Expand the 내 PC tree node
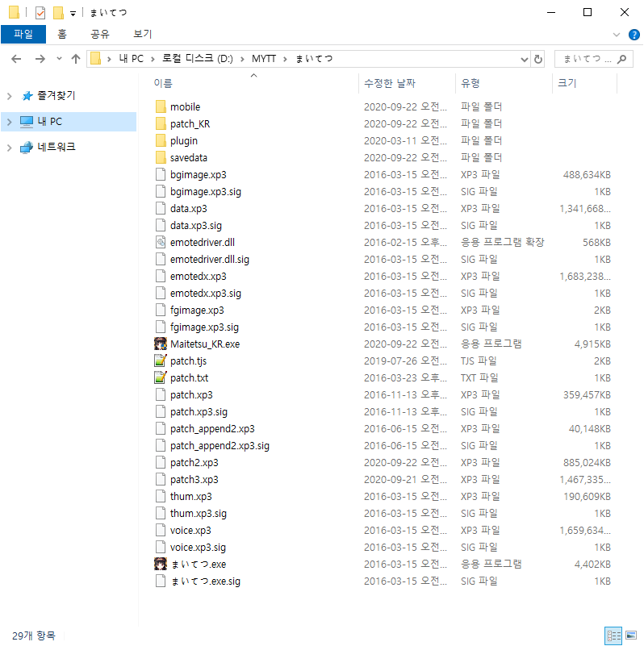The width and height of the screenshot is (644, 646). (x=10, y=122)
